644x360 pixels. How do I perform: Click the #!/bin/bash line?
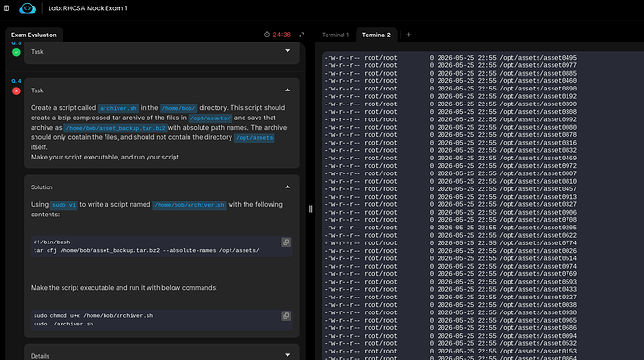pos(51,242)
